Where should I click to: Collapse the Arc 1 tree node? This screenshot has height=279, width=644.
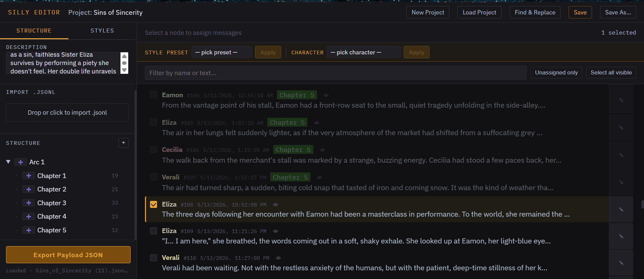(8, 162)
